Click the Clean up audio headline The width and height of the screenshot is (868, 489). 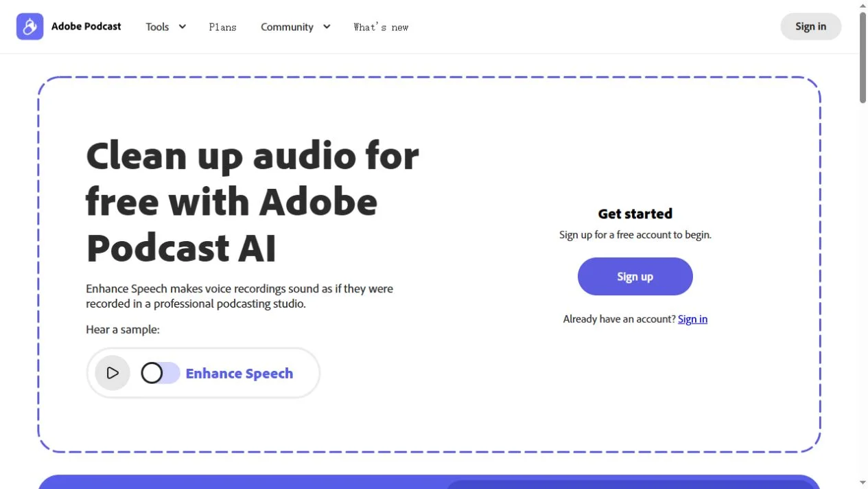253,201
